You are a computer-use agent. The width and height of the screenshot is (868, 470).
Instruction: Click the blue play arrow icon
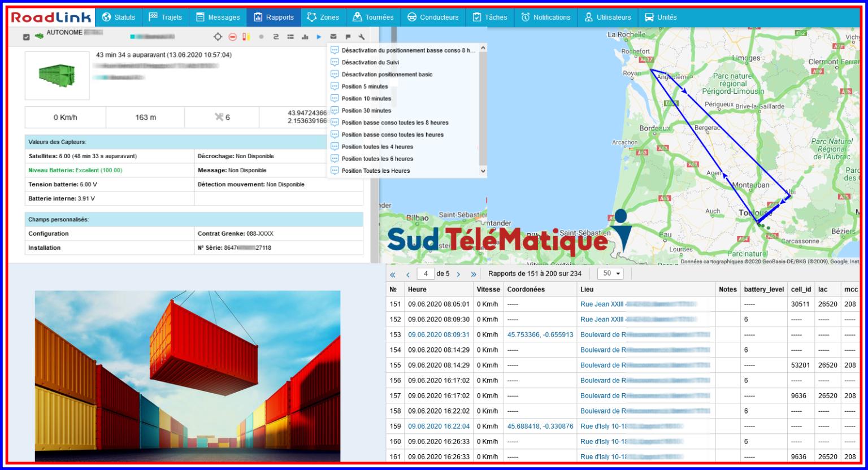319,37
